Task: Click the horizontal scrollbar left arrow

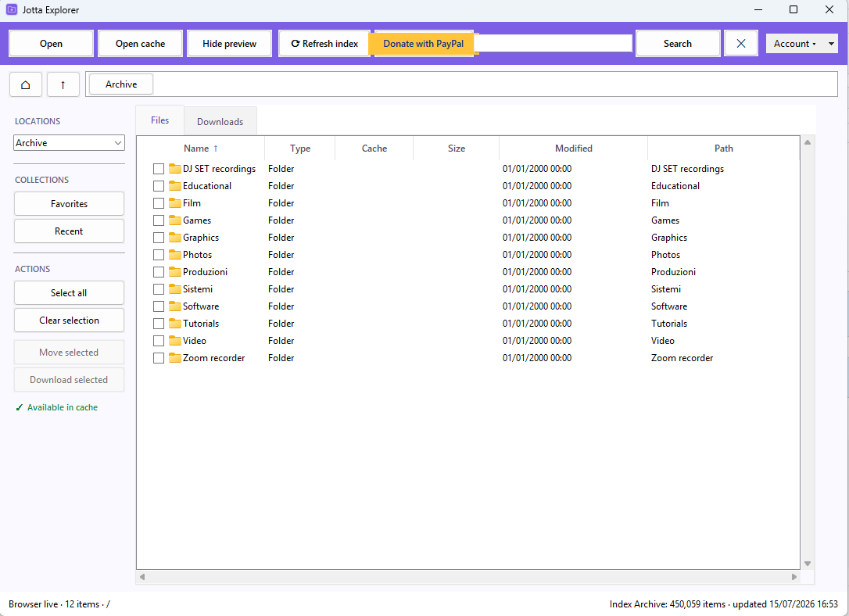Action: [141, 577]
